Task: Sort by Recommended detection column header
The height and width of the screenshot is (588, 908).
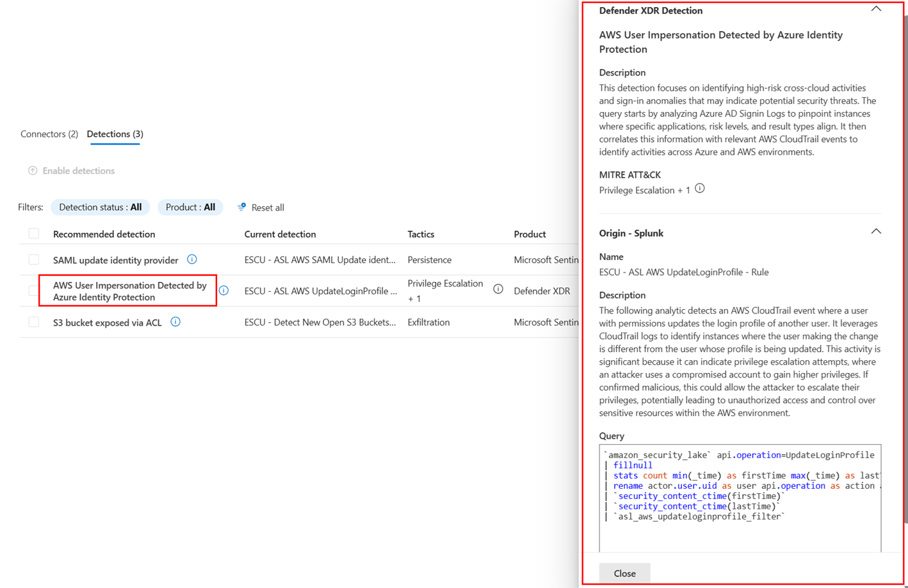Action: (x=104, y=234)
